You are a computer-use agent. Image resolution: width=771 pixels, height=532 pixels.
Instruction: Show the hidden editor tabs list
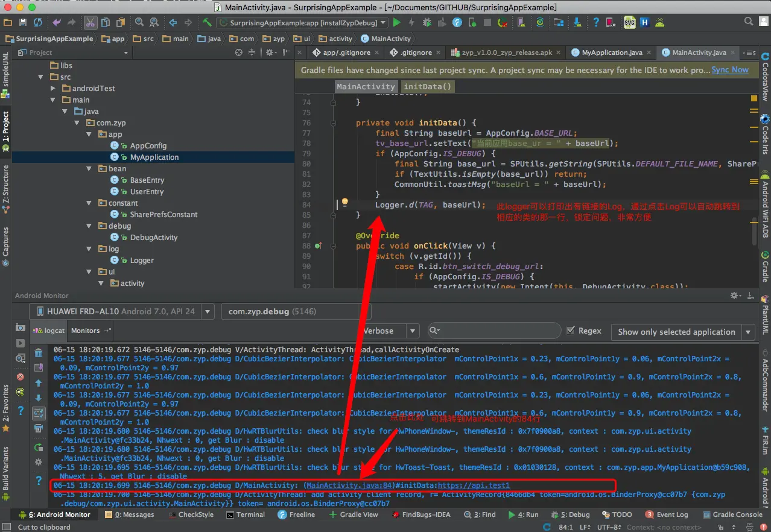750,52
